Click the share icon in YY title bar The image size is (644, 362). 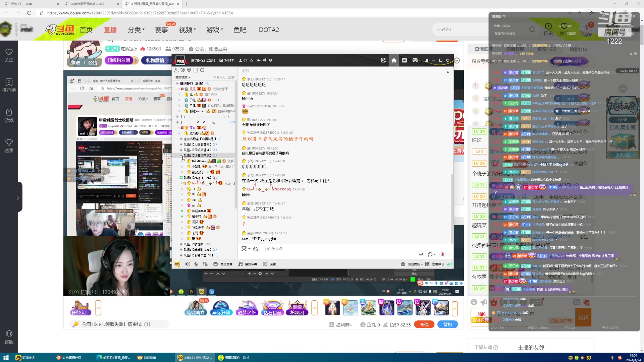265,60
